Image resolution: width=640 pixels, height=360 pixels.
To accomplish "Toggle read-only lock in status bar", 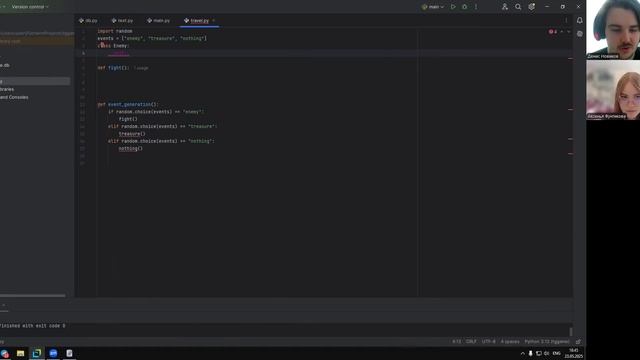I will tap(578, 342).
